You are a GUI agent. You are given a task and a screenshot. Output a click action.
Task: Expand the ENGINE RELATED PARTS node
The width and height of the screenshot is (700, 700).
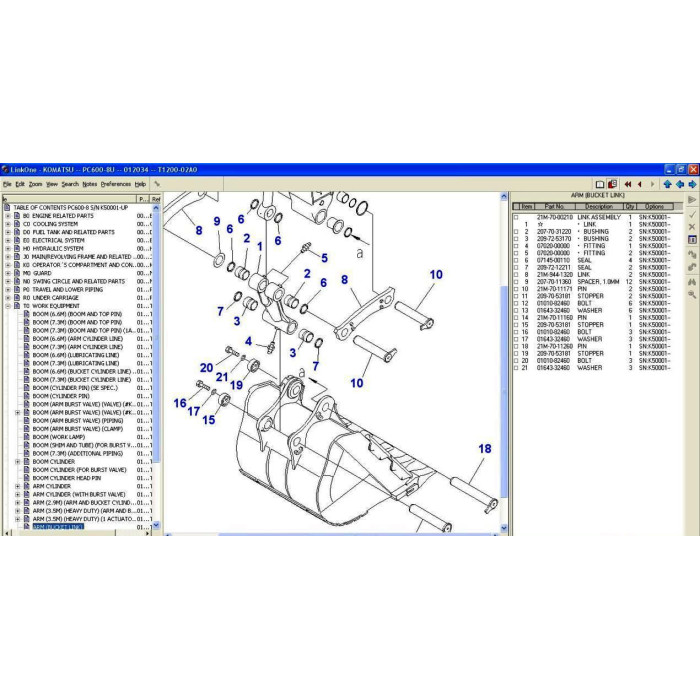point(8,216)
